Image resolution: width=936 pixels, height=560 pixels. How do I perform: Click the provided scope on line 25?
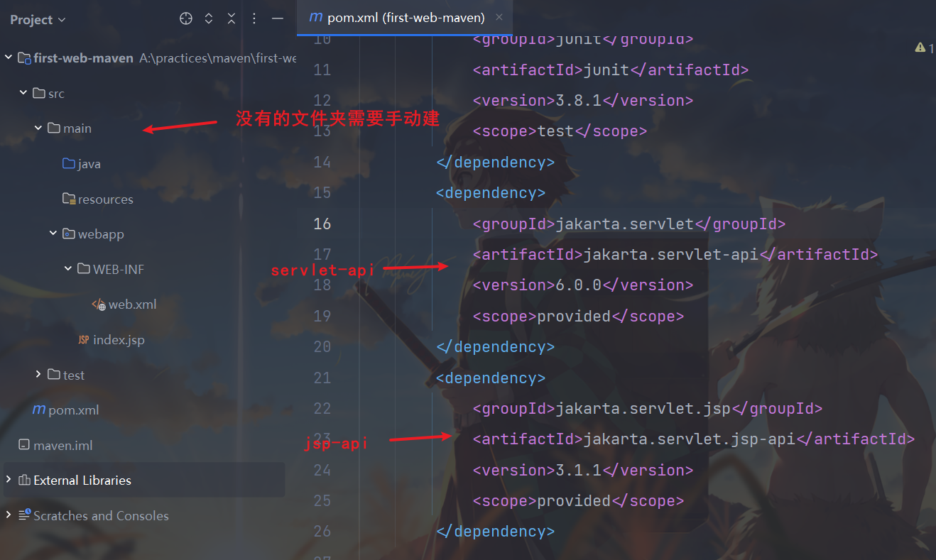pyautogui.click(x=574, y=500)
